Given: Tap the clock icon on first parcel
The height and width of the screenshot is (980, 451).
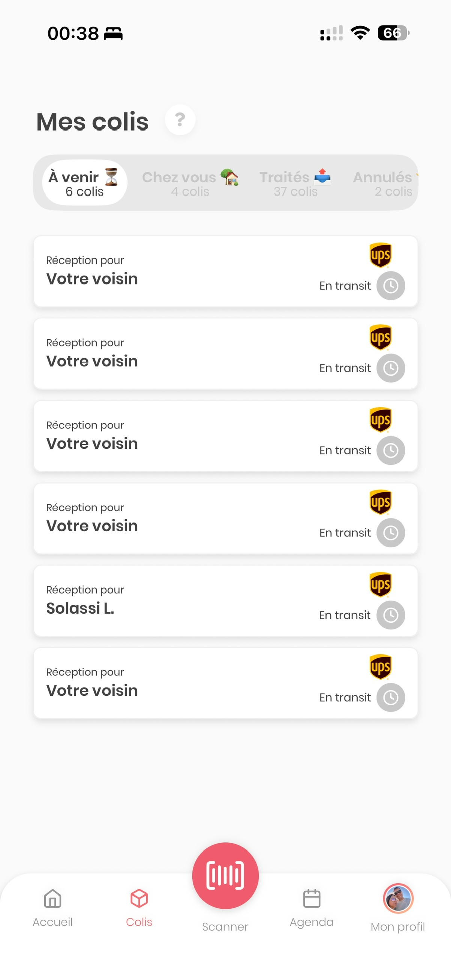Looking at the screenshot, I should (x=391, y=286).
